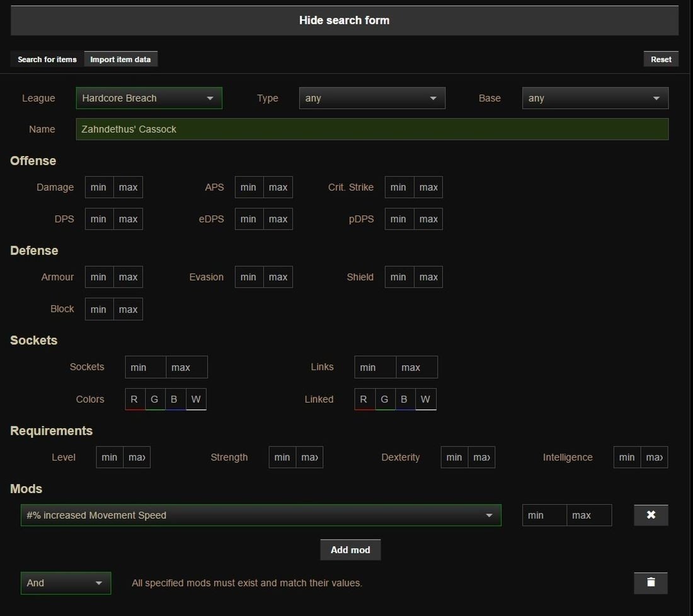Click Crit. Strike min field

tap(399, 187)
